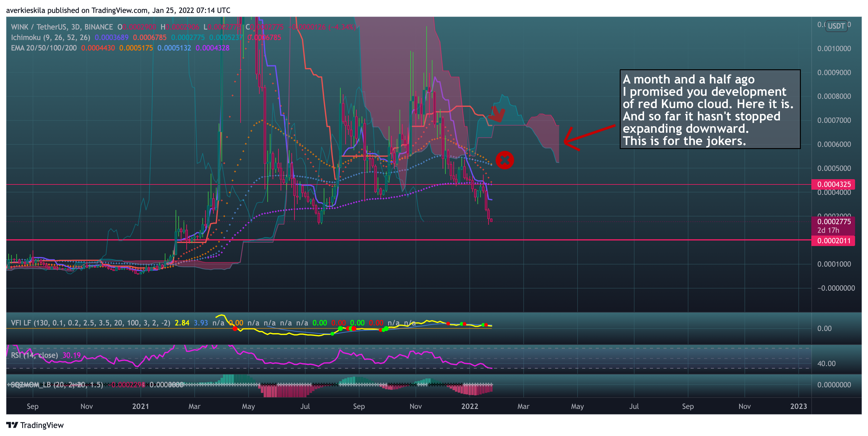Click the VFI value 3.93
Screen dimensions: 868x436
[201, 323]
